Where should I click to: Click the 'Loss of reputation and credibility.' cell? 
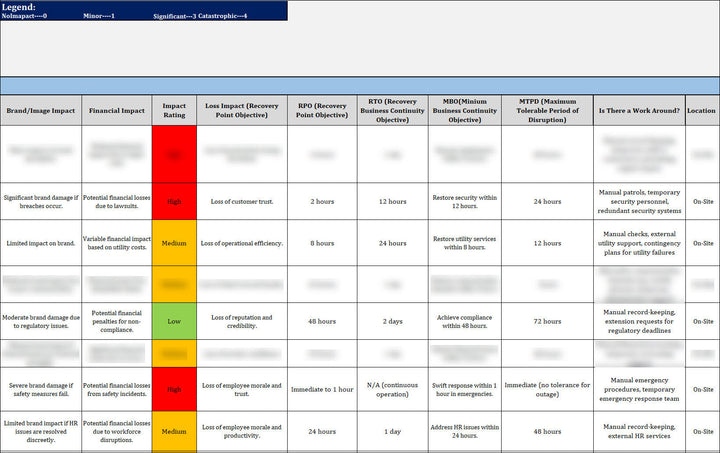coord(242,322)
